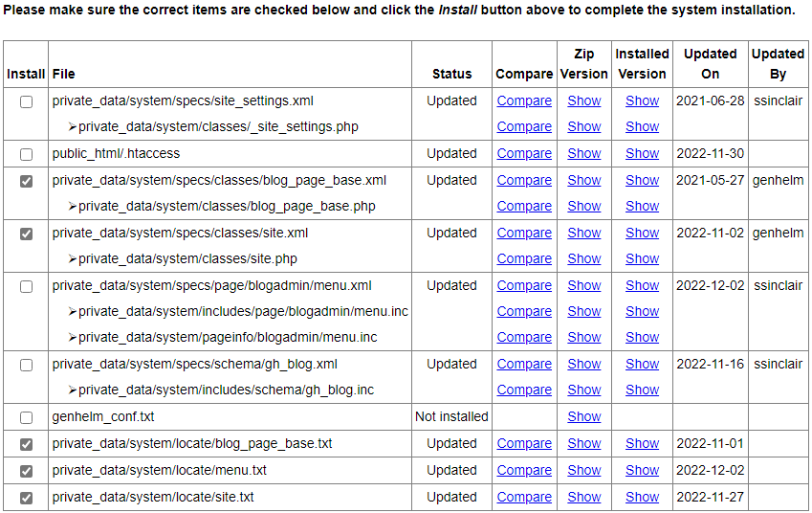The width and height of the screenshot is (812, 513).
Task: Toggle the locate/site.txt install checkbox
Action: point(26,498)
